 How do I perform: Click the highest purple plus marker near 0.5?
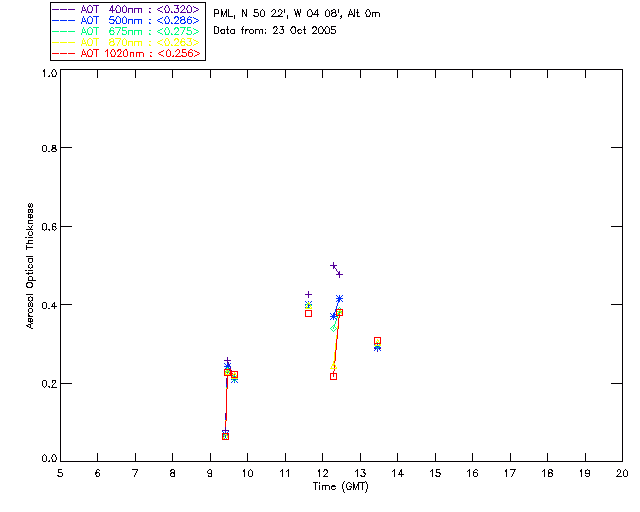(x=333, y=265)
